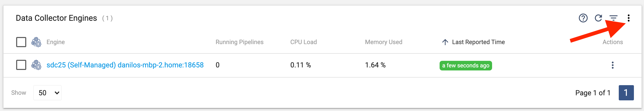The height and width of the screenshot is (111, 644).
Task: Go to page 1 button
Action: pyautogui.click(x=626, y=93)
